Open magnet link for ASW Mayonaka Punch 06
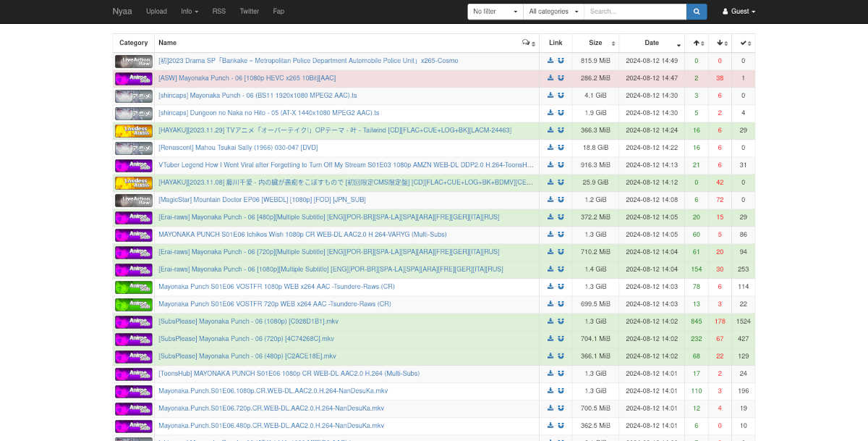The image size is (868, 441). (x=561, y=78)
